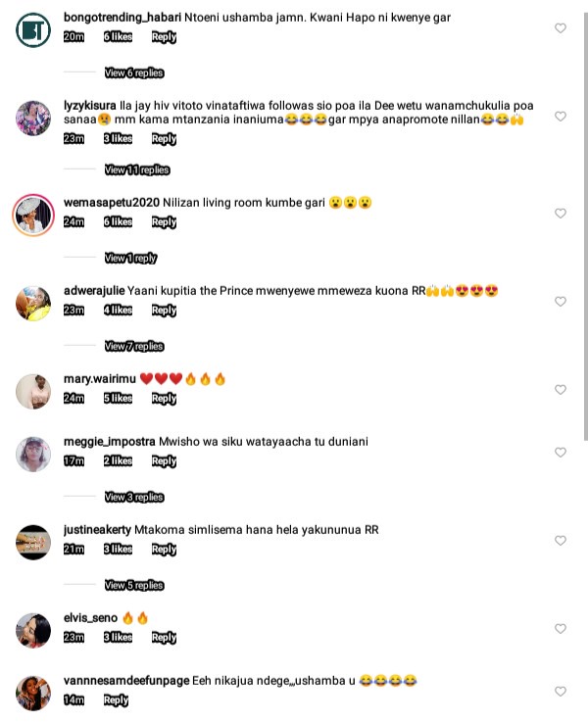The image size is (588, 723).
Task: Click the comments scrollbar on the right edge
Action: 585,226
